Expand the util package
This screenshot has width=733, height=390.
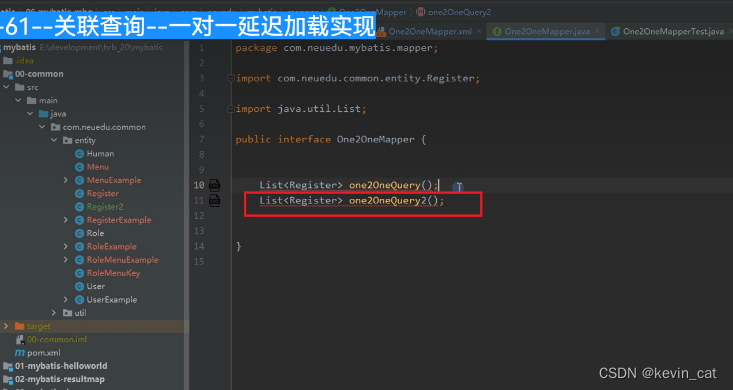[x=54, y=313]
